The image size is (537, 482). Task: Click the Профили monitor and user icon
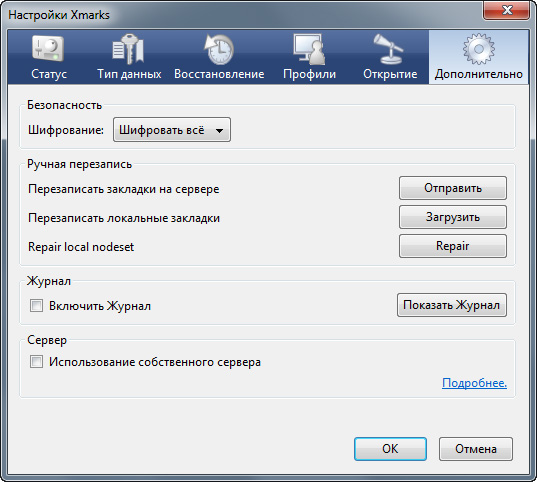tap(309, 49)
